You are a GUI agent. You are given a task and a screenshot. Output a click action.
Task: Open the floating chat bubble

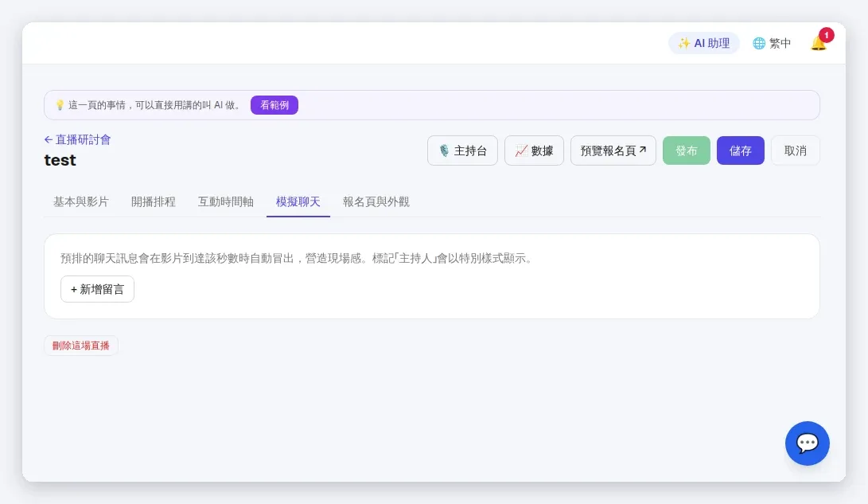(x=807, y=443)
